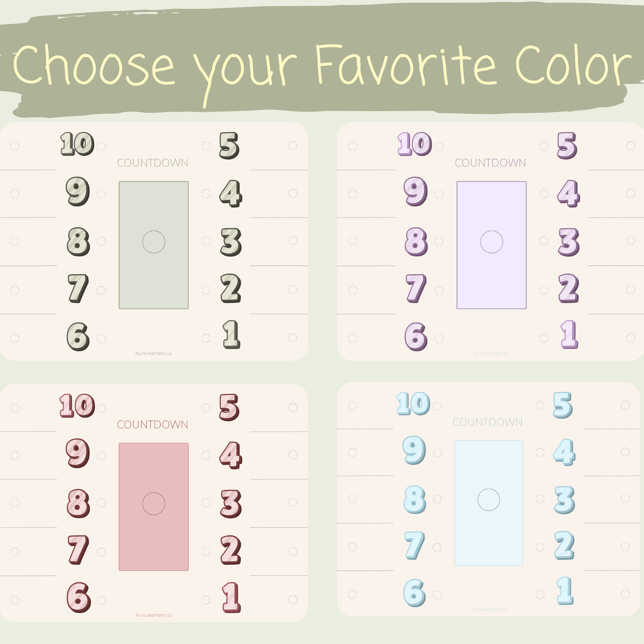Click the pink number 9

click(78, 454)
